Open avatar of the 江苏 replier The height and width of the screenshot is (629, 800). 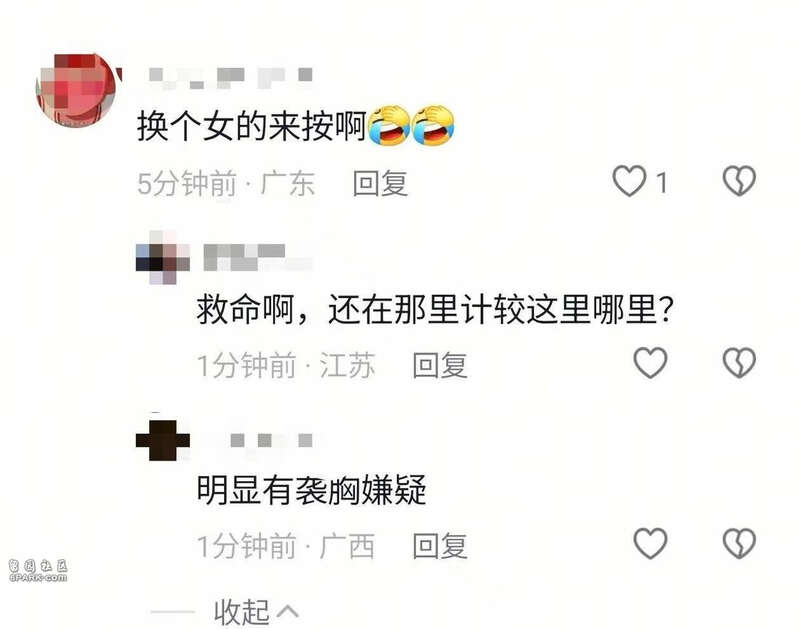162,257
